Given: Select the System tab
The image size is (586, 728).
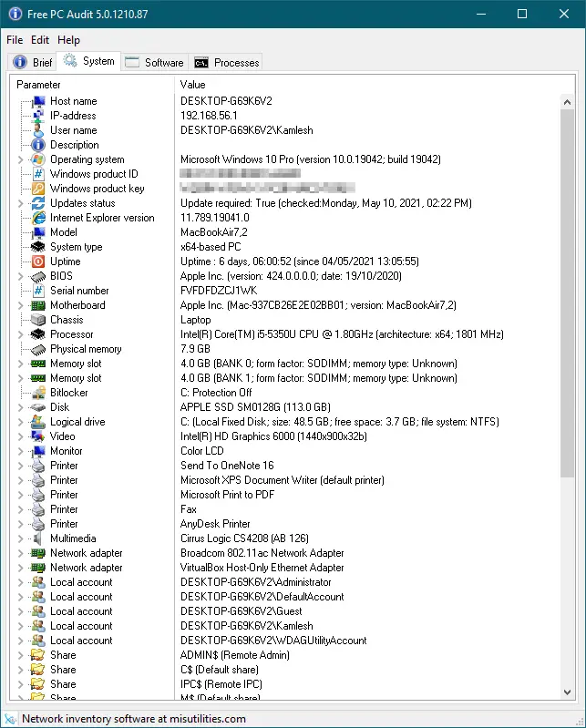Looking at the screenshot, I should click(88, 61).
